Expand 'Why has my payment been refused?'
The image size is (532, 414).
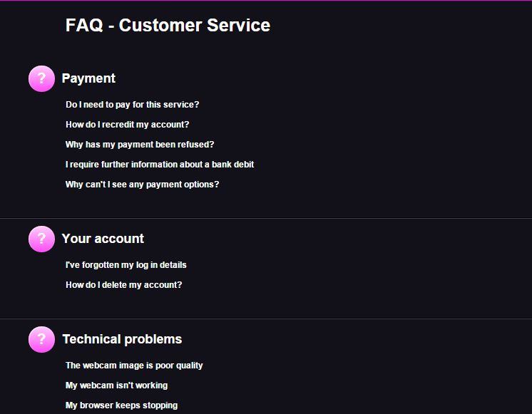click(140, 145)
